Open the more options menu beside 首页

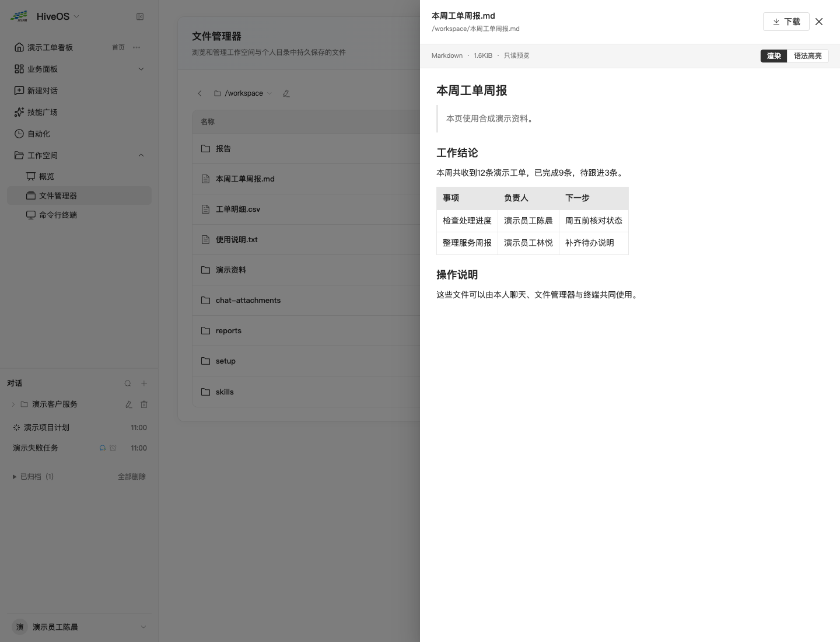(x=136, y=47)
